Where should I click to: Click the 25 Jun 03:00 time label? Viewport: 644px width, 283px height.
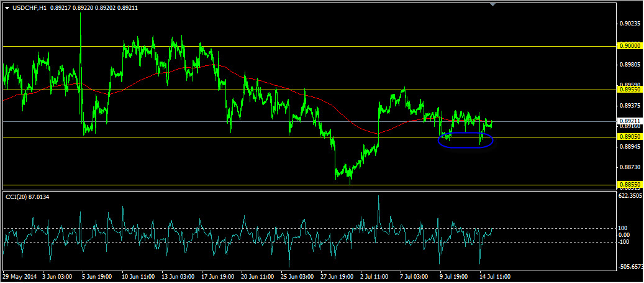pyautogui.click(x=297, y=276)
